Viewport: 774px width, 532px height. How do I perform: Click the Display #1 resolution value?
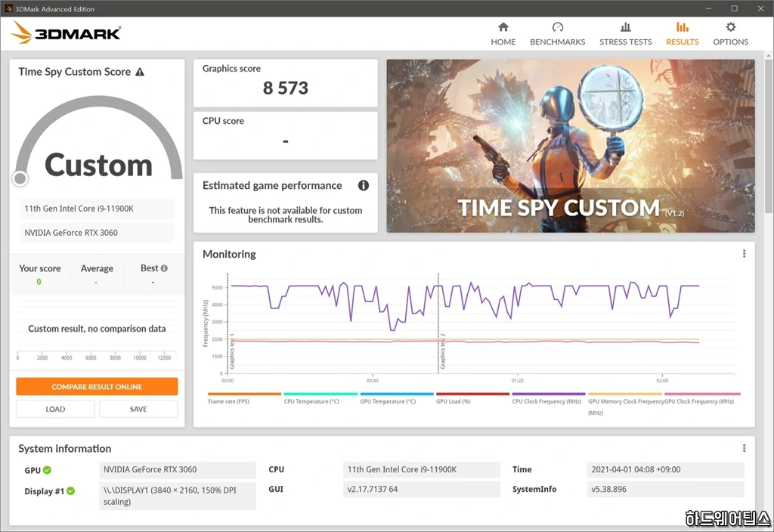pos(178,496)
